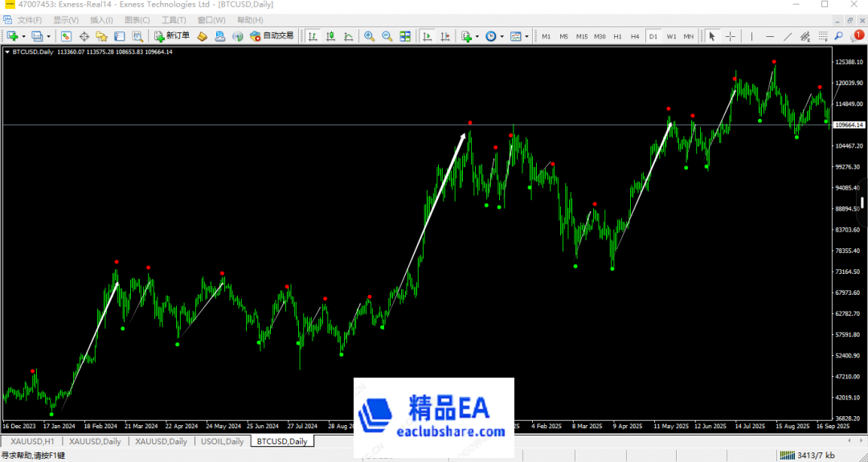Select the D1 timeframe
This screenshot has width=868, height=462.
653,36
